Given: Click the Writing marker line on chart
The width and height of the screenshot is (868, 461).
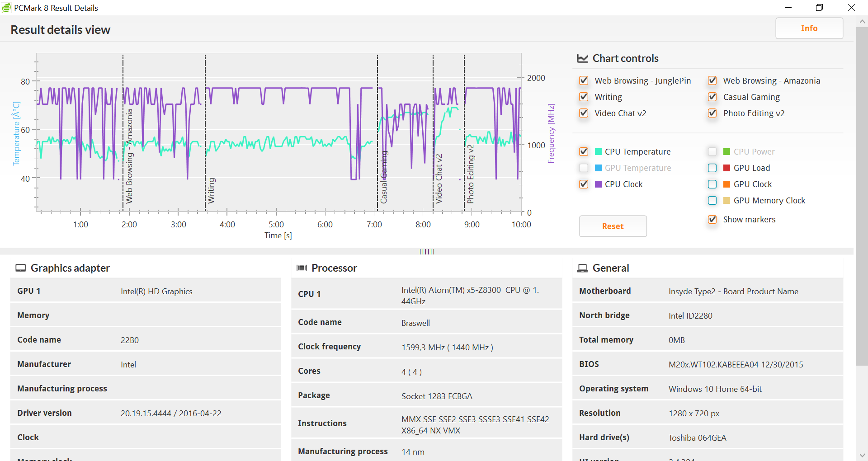Looking at the screenshot, I should click(205, 136).
